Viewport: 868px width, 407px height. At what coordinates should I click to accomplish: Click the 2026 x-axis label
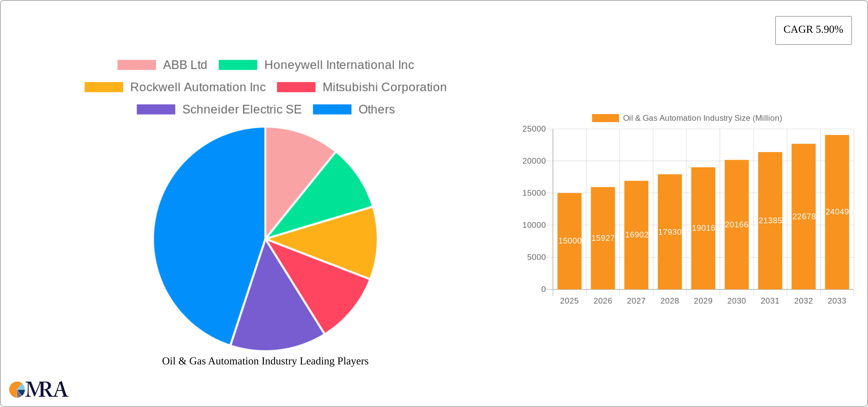(603, 301)
